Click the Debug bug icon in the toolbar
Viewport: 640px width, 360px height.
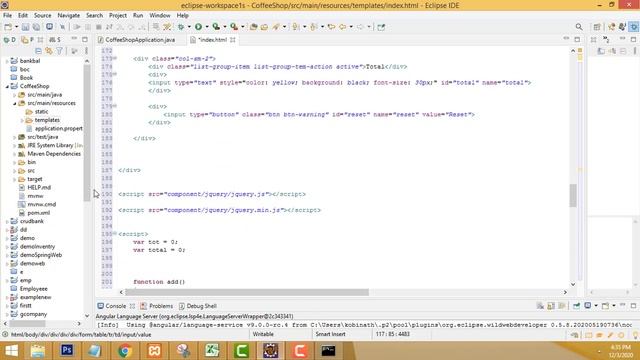coord(181,27)
